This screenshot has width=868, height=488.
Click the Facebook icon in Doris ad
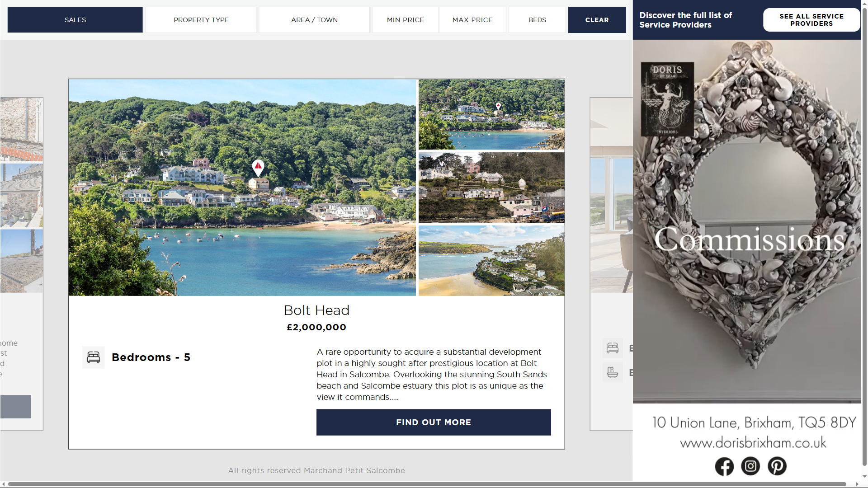click(724, 466)
